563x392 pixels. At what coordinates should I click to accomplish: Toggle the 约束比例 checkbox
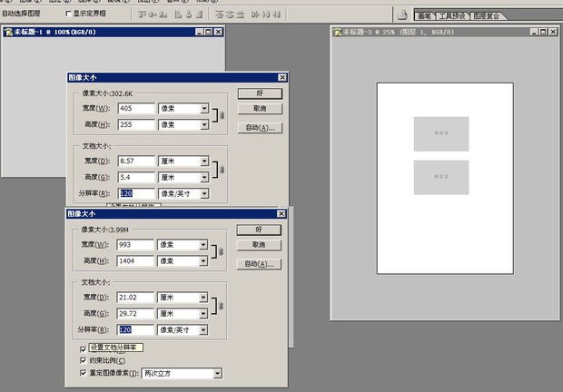84,360
